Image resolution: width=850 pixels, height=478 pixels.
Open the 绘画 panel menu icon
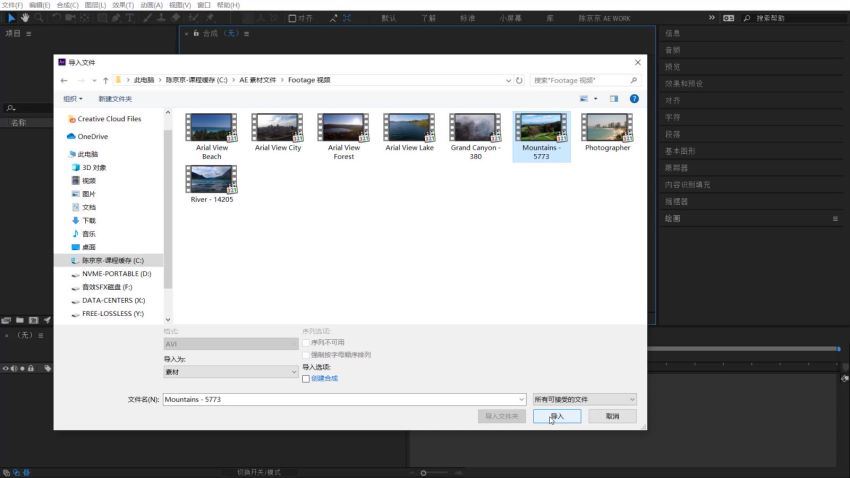pos(835,218)
